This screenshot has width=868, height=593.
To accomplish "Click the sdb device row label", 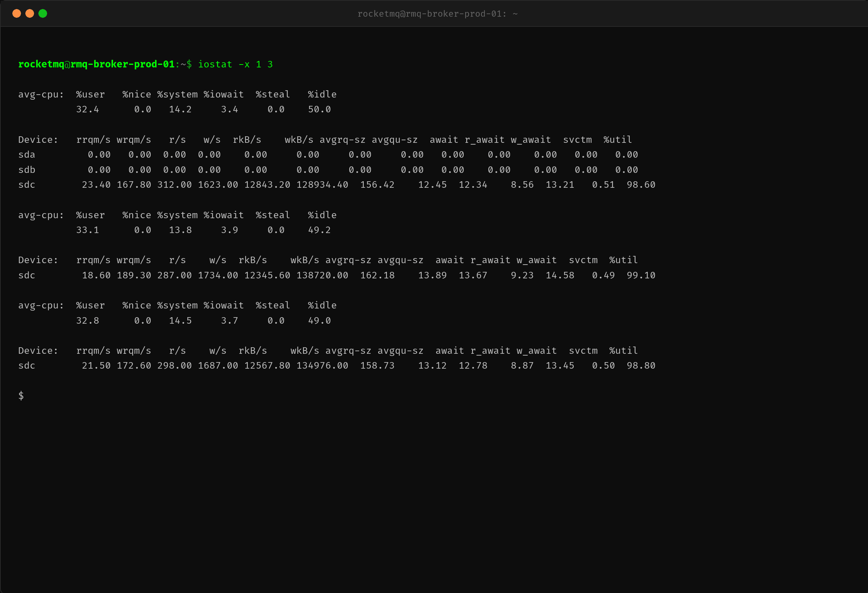I will (26, 170).
